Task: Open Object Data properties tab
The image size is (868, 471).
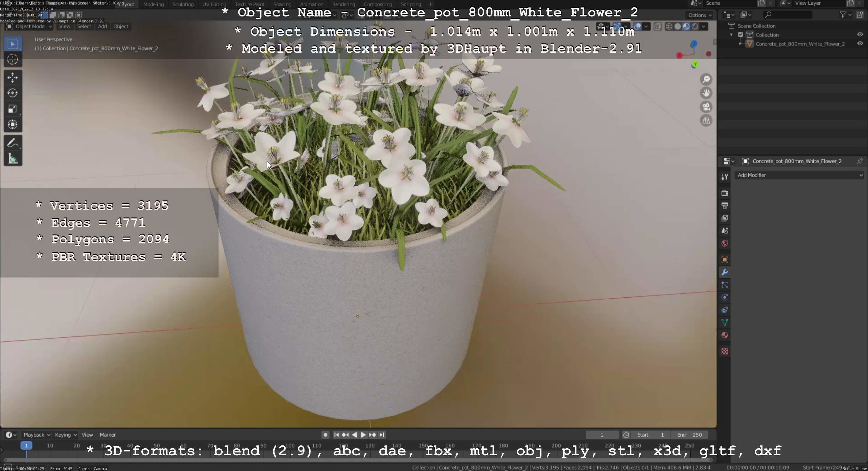Action: pyautogui.click(x=725, y=323)
